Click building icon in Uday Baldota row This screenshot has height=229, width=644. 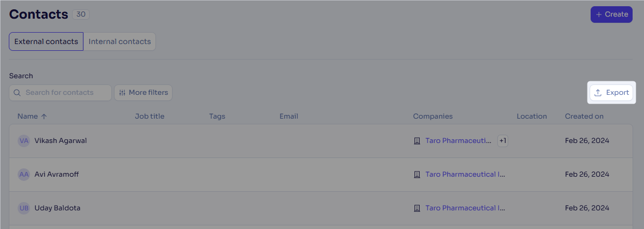click(x=417, y=208)
